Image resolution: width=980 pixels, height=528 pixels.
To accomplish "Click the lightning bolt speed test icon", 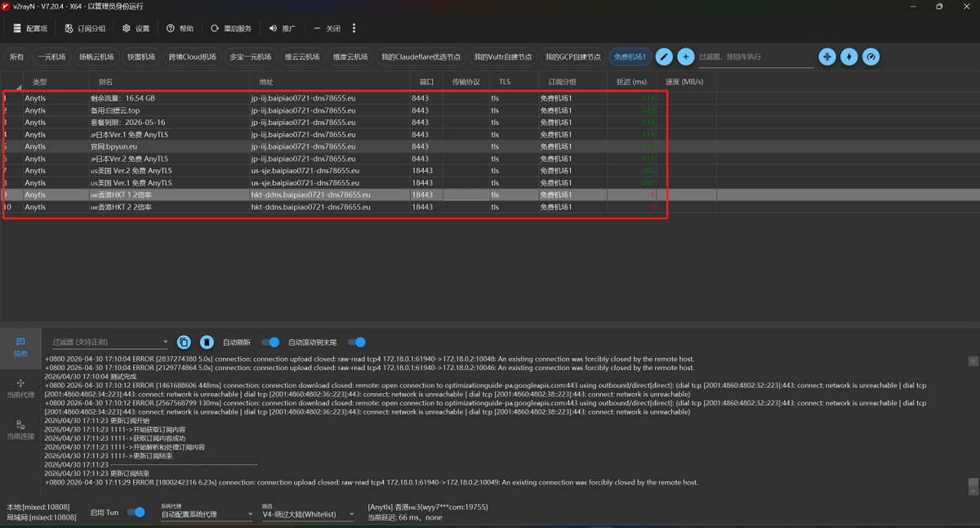I will 850,56.
